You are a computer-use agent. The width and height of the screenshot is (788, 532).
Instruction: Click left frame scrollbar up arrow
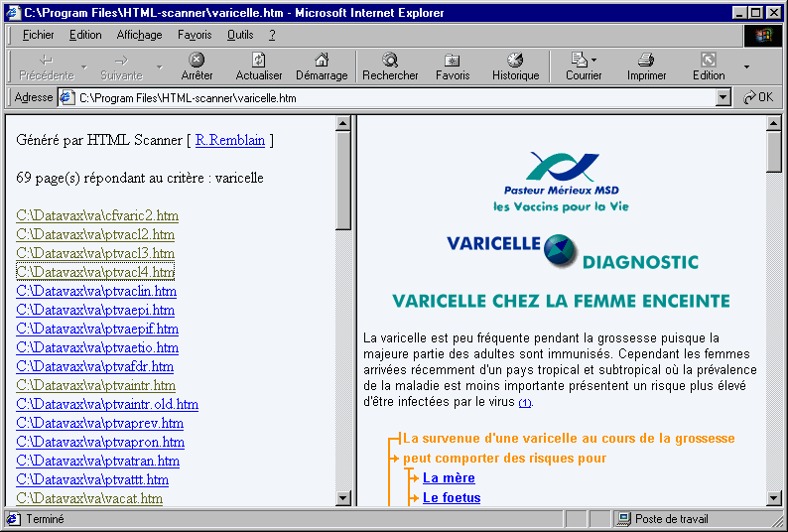coord(343,123)
